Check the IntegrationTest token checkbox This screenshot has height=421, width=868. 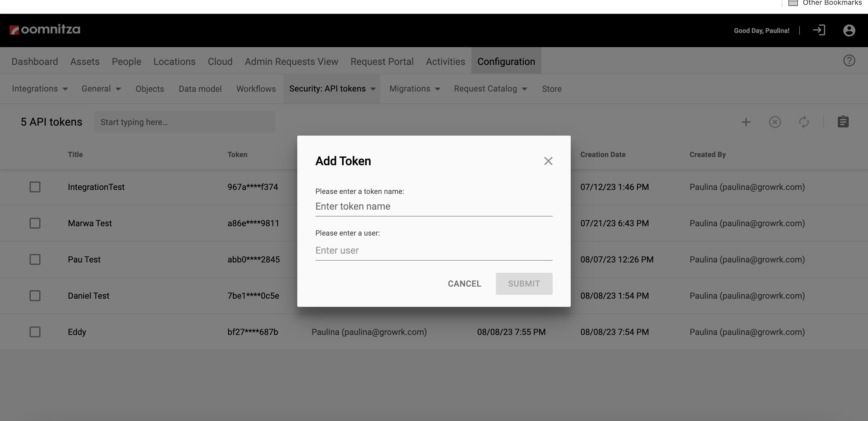coord(35,187)
